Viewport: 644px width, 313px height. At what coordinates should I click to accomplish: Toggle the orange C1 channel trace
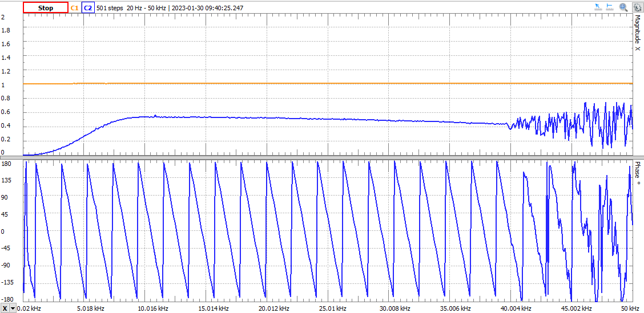[x=74, y=8]
